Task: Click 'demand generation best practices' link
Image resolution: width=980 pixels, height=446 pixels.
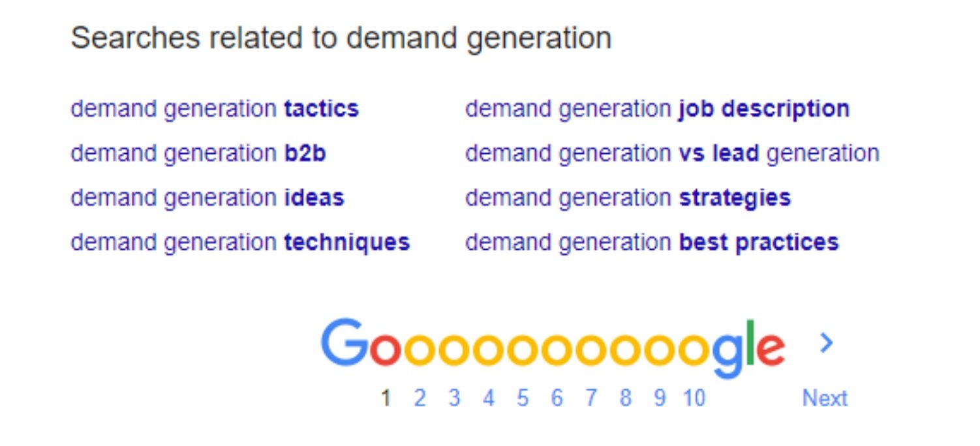Action: tap(652, 242)
